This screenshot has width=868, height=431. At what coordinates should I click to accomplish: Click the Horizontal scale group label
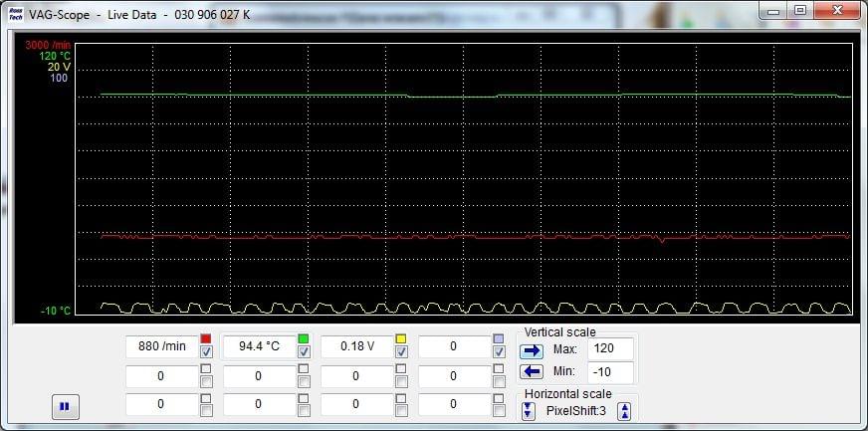pyautogui.click(x=568, y=394)
